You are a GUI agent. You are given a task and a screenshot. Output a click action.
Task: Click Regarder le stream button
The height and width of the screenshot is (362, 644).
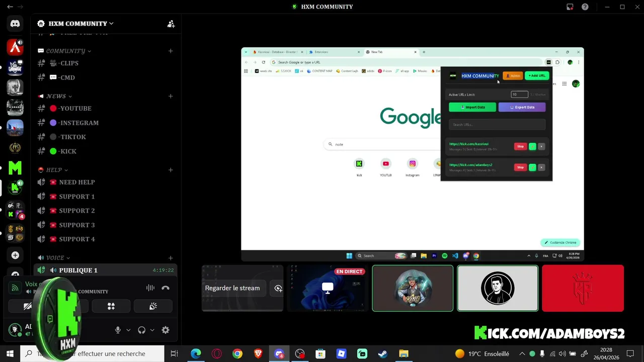click(232, 288)
